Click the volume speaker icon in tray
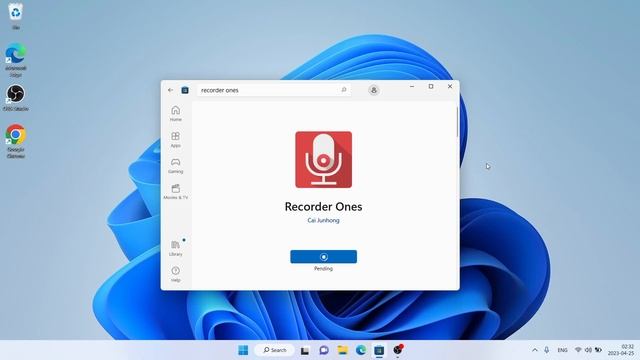The height and width of the screenshot is (360, 640). [x=588, y=350]
